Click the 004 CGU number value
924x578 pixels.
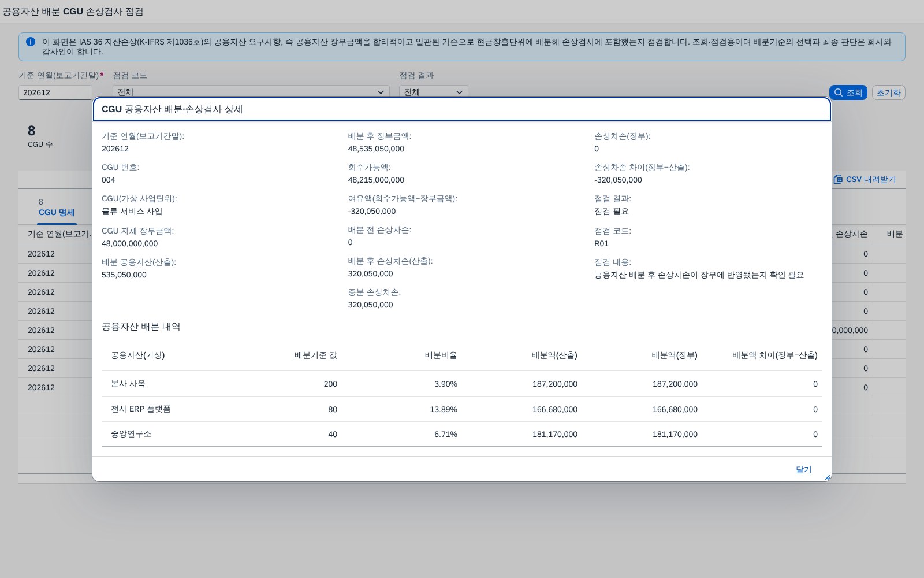click(x=109, y=180)
